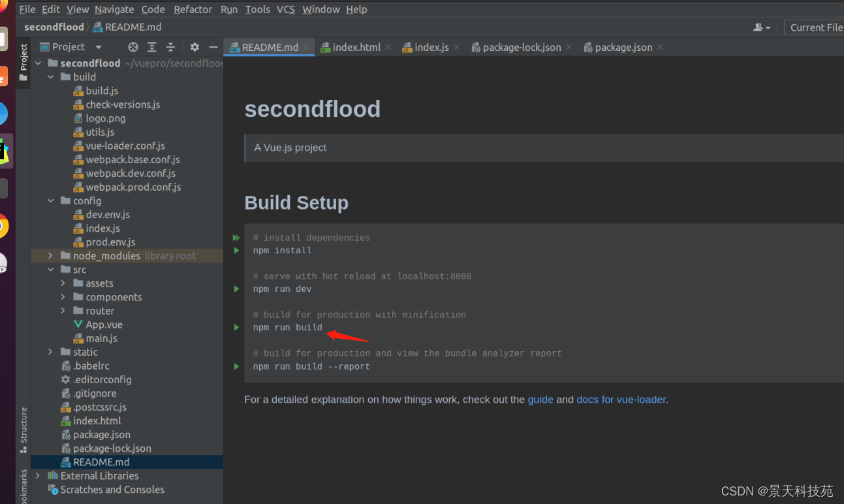844x504 pixels.
Task: Switch to the package.json tab
Action: (x=623, y=47)
